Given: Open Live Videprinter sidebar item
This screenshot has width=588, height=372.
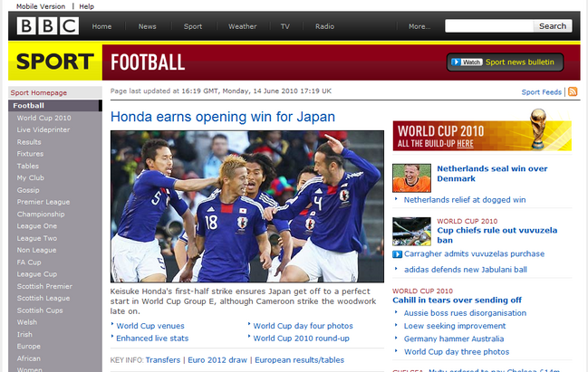Looking at the screenshot, I should tap(43, 130).
